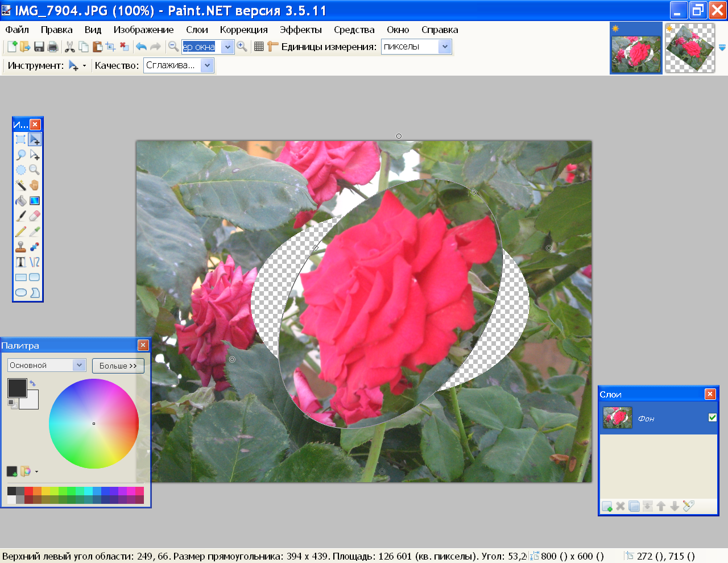This screenshot has width=728, height=563.
Task: Click the Zoom Out magnifier icon
Action: (x=173, y=47)
